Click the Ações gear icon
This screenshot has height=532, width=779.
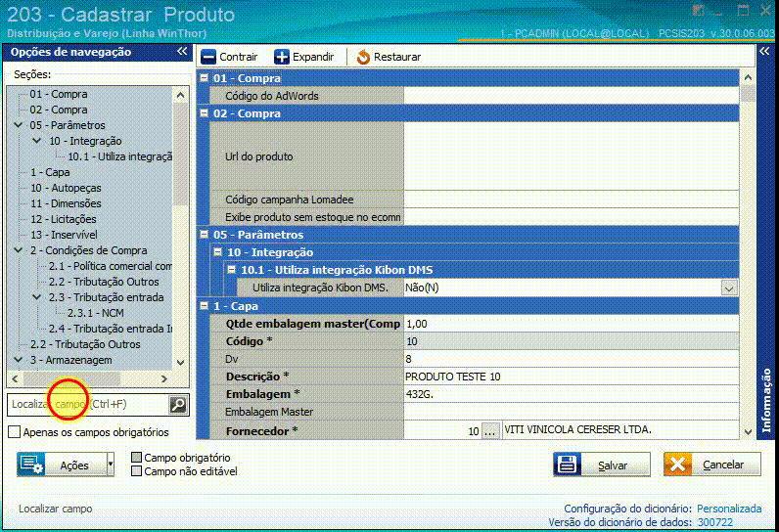31,465
